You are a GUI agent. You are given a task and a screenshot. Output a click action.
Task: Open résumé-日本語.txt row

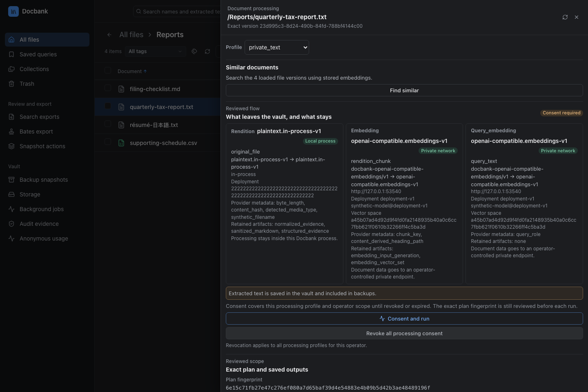tap(158, 125)
